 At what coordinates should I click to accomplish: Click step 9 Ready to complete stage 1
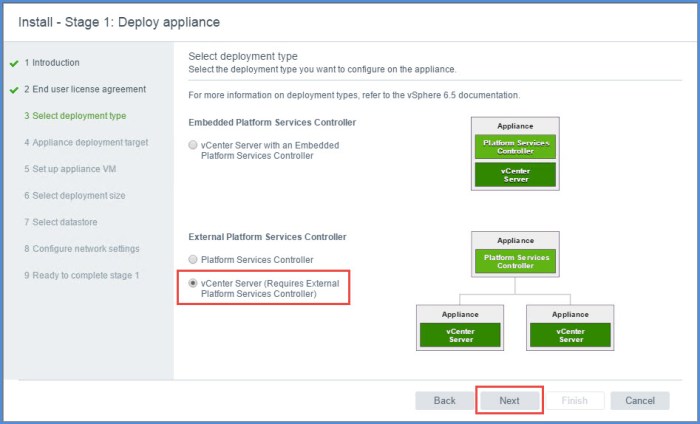[82, 275]
